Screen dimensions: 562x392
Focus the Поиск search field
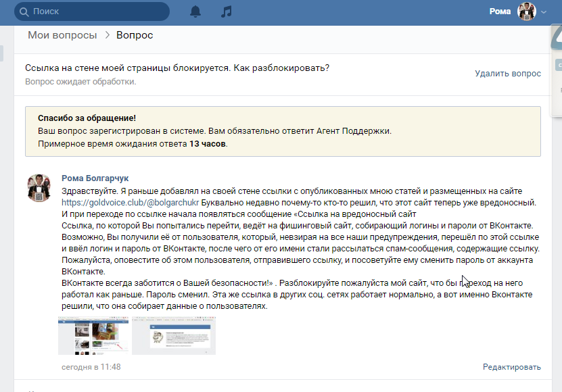(92, 11)
